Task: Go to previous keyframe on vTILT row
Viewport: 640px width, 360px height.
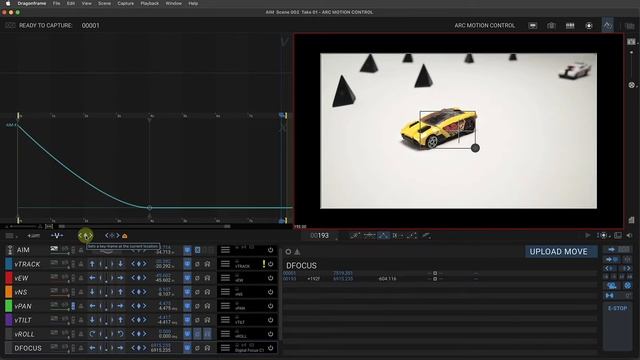Action: point(133,320)
